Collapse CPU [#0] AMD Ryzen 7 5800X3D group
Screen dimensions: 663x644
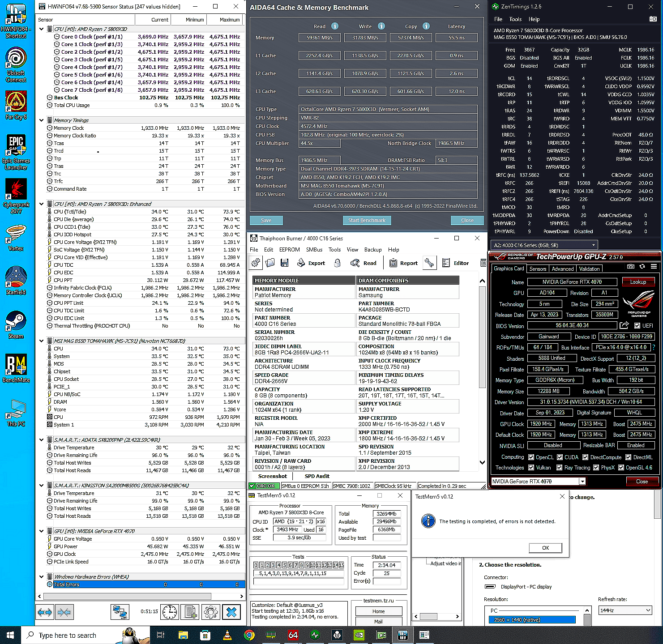coord(42,29)
